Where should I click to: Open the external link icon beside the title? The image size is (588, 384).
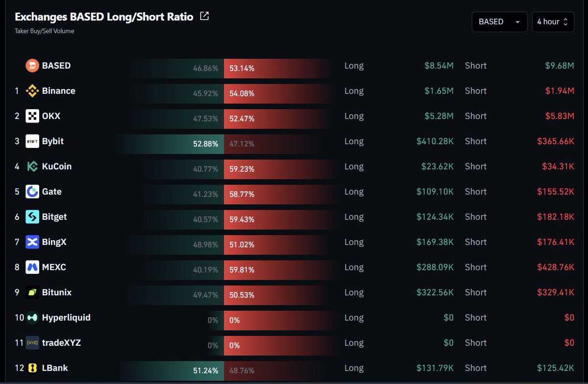204,16
